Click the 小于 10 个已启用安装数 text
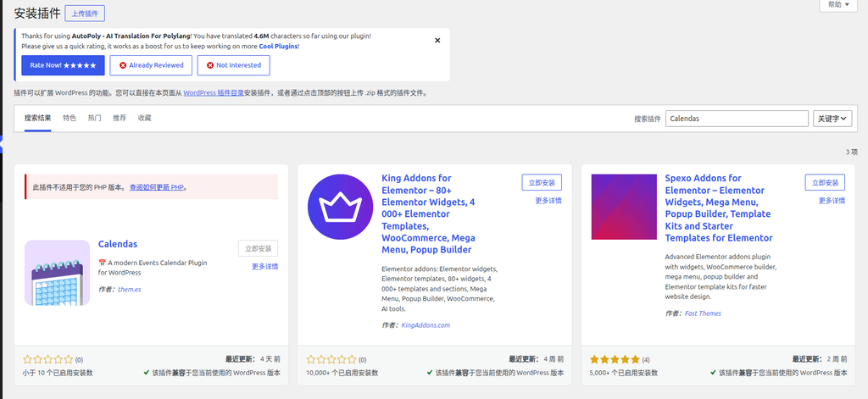Screen dimensions: 868x399 (58, 373)
